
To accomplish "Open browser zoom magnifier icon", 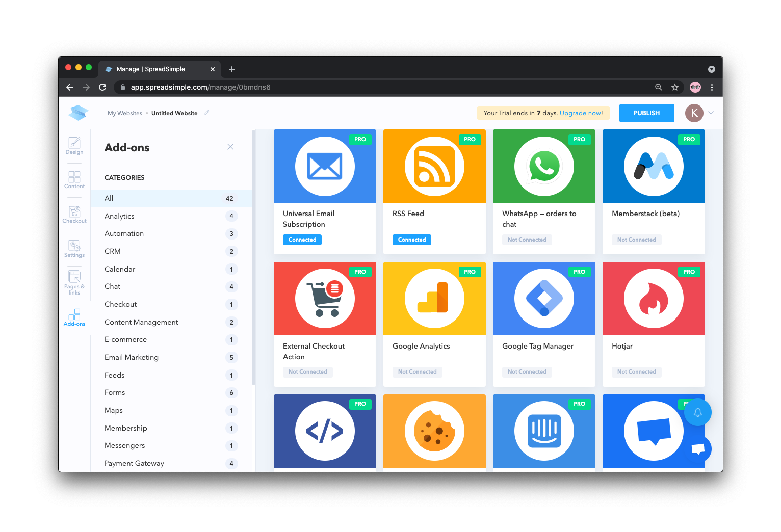I will (659, 87).
